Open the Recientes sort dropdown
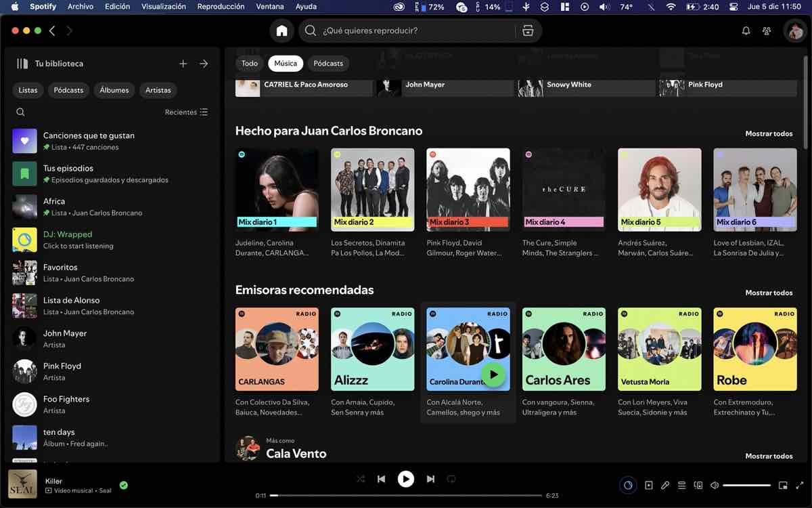This screenshot has width=812, height=508. [186, 112]
